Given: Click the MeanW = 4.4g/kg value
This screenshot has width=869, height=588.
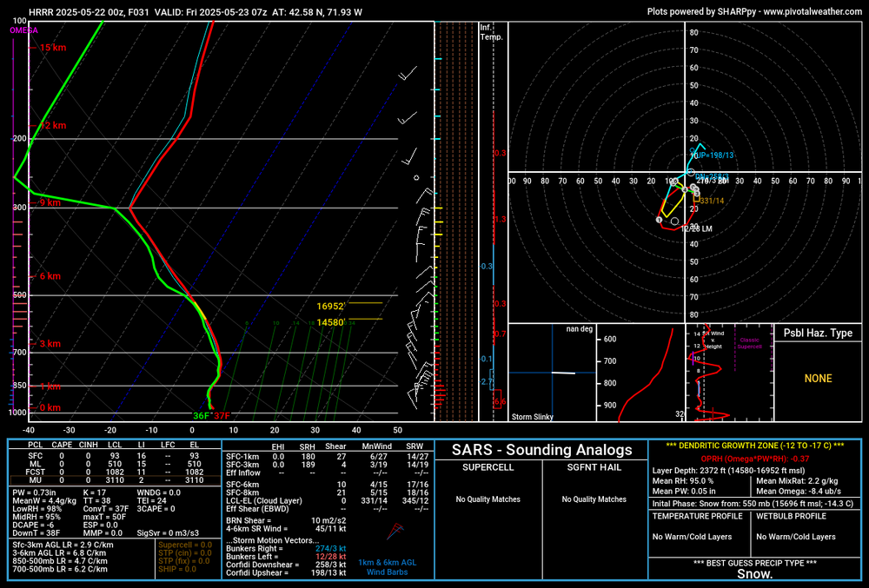Looking at the screenshot, I should click(x=44, y=501).
